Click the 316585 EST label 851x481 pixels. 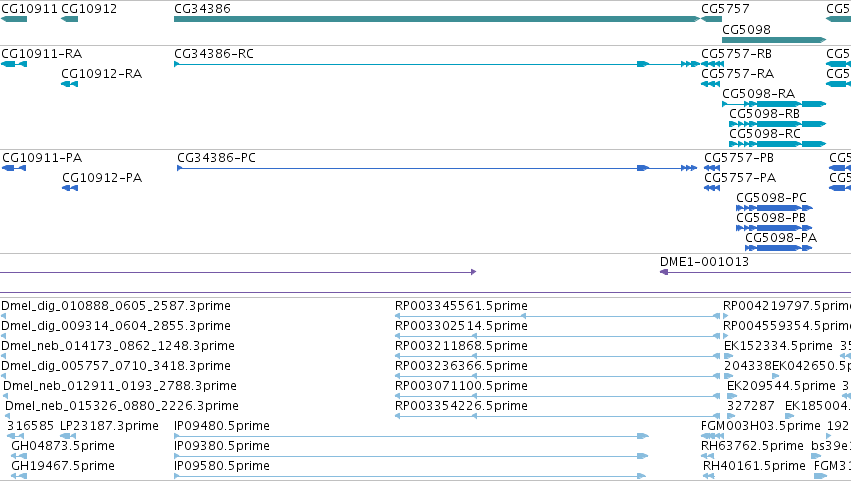(30, 426)
